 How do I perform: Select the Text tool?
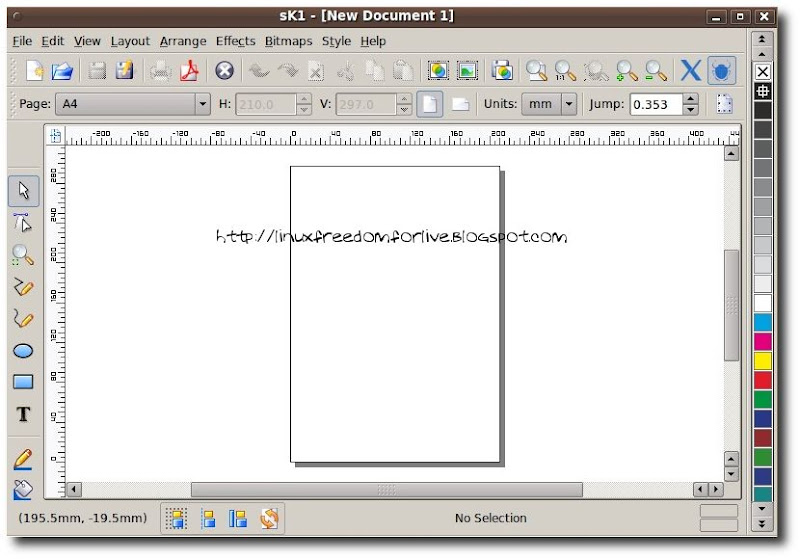pyautogui.click(x=23, y=414)
